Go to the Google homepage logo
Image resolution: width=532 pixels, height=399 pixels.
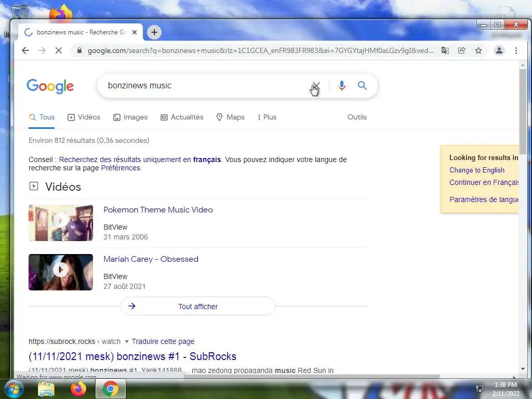coord(50,86)
